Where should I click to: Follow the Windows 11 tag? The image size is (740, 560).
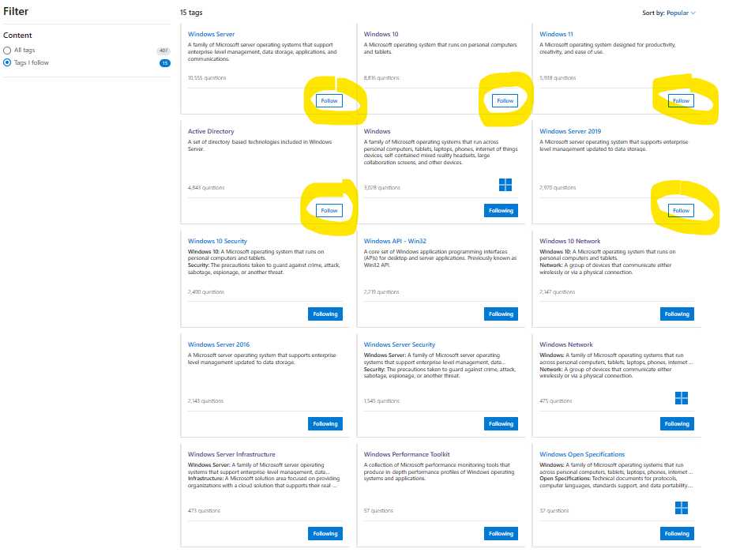point(681,100)
